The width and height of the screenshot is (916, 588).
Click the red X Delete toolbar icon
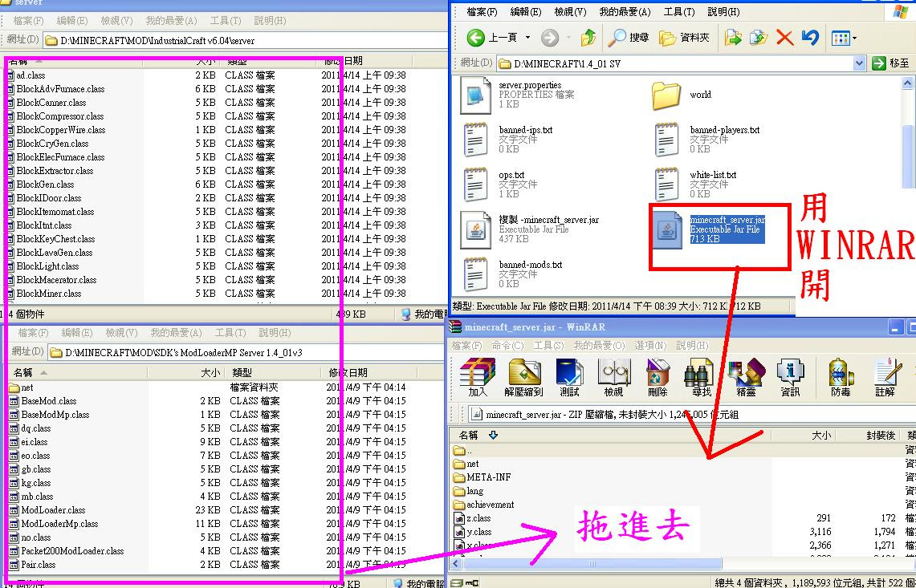coord(784,38)
